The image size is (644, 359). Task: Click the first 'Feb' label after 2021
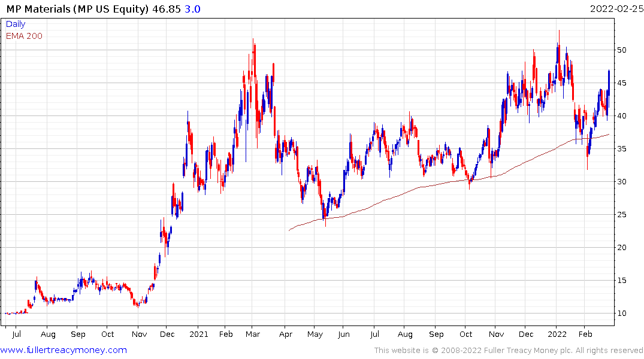pyautogui.click(x=226, y=334)
